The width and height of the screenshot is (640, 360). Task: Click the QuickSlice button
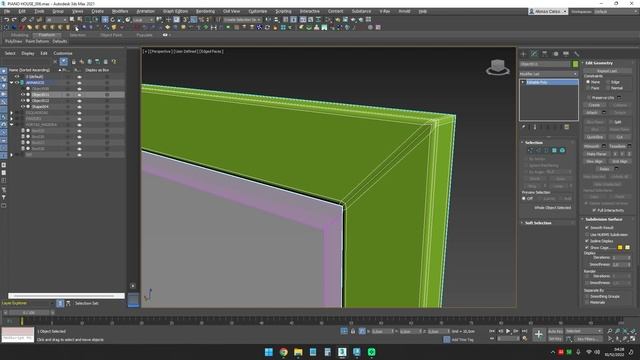[595, 137]
